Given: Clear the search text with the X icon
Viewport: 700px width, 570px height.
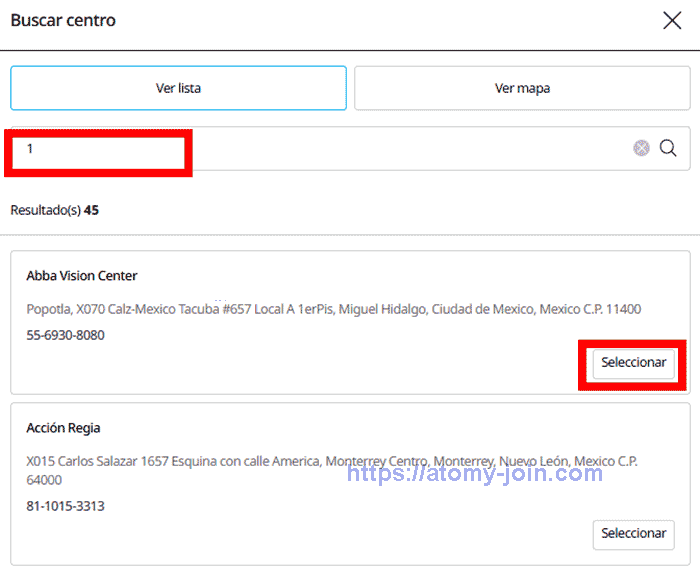Looking at the screenshot, I should click(x=641, y=148).
